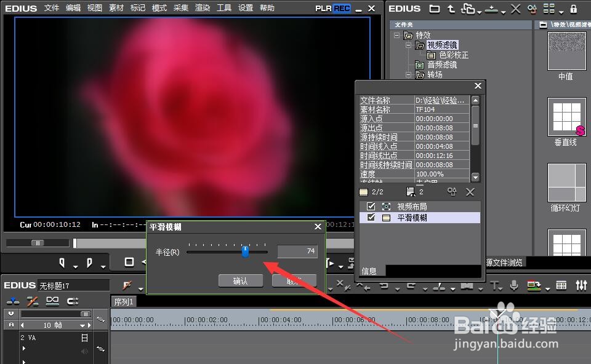The width and height of the screenshot is (591, 364).
Task: Go up one folder level in effects panel
Action: click(x=451, y=9)
